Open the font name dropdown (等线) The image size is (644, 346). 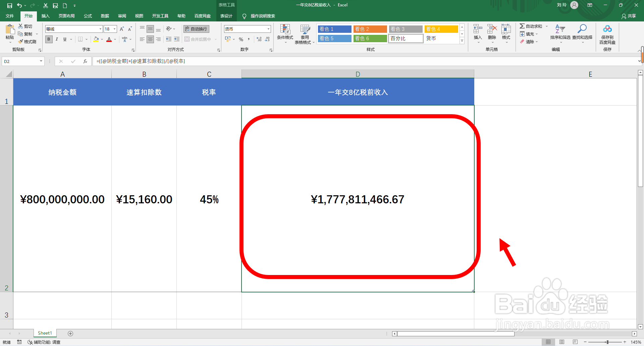(100, 29)
